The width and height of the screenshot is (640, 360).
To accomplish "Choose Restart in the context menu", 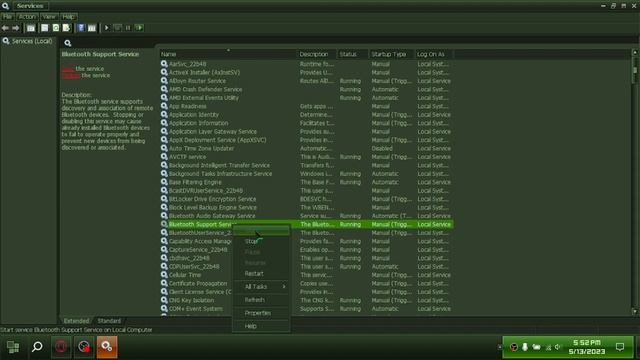I will [x=254, y=273].
